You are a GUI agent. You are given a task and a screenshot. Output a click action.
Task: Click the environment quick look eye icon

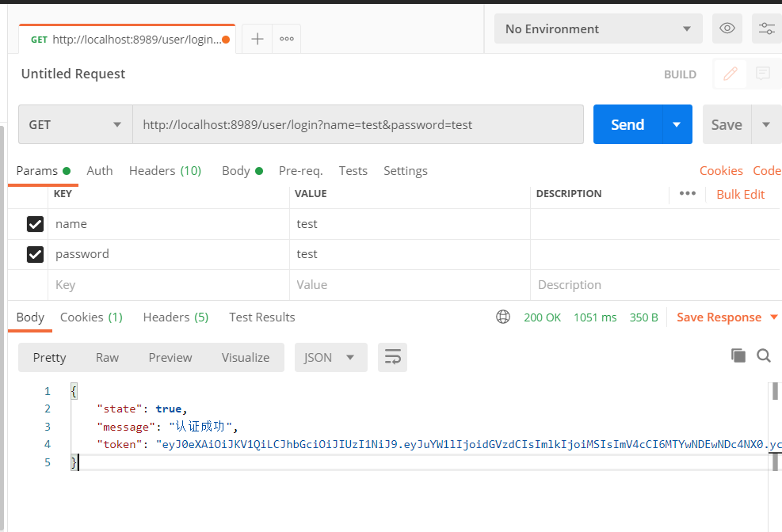tap(727, 28)
